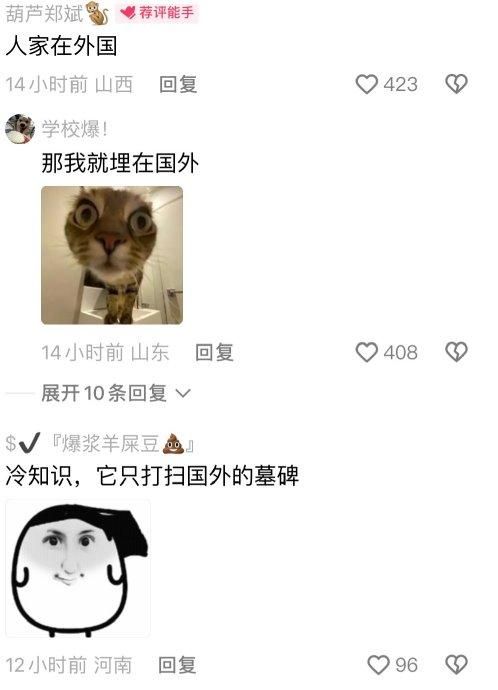Tap the 荐评能手 badge
498x690 pixels.
point(157,12)
